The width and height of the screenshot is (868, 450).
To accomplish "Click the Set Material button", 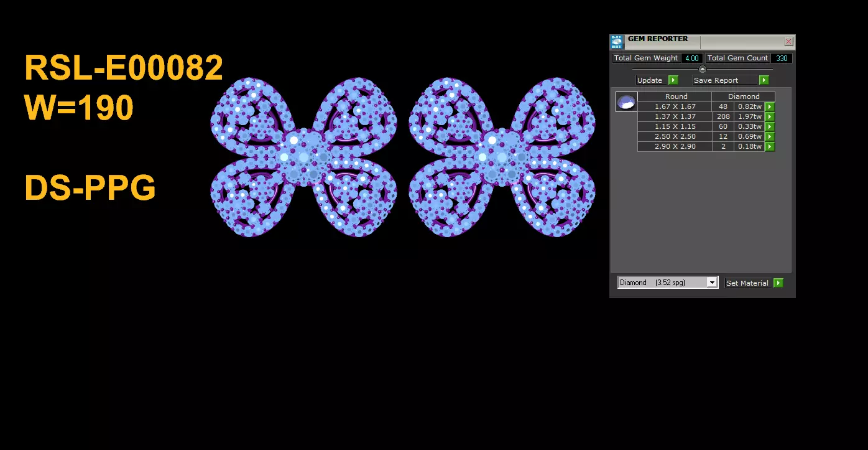I will coord(749,283).
